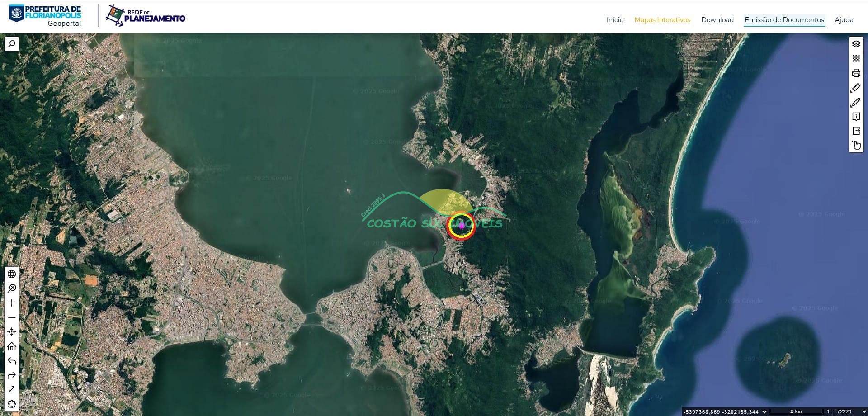Image resolution: width=868 pixels, height=416 pixels.
Task: Open the Mapas Interativos menu item
Action: tap(662, 20)
